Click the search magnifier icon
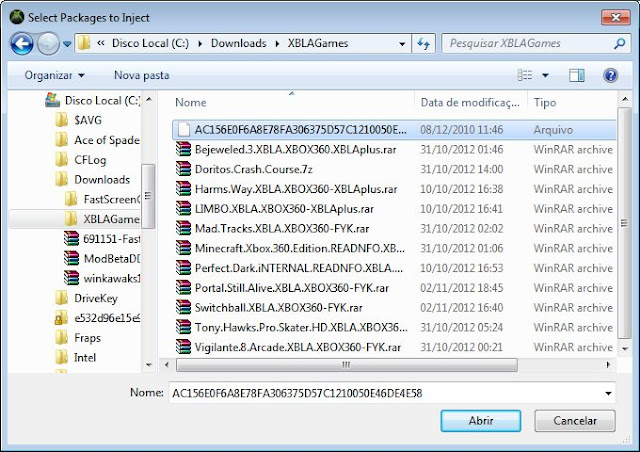Screen dimensions: 640x452 click(x=620, y=43)
